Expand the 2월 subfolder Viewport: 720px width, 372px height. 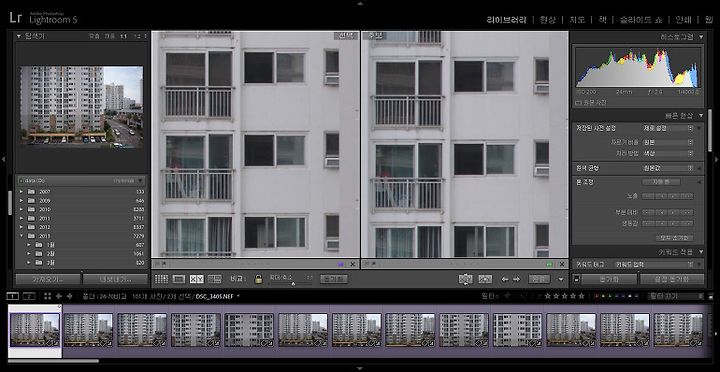(x=28, y=254)
